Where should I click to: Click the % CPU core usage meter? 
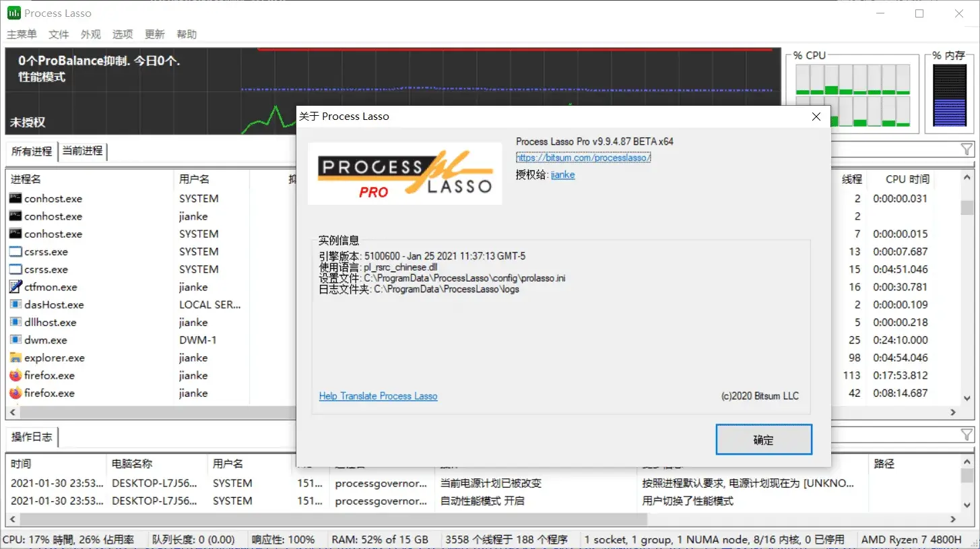853,95
